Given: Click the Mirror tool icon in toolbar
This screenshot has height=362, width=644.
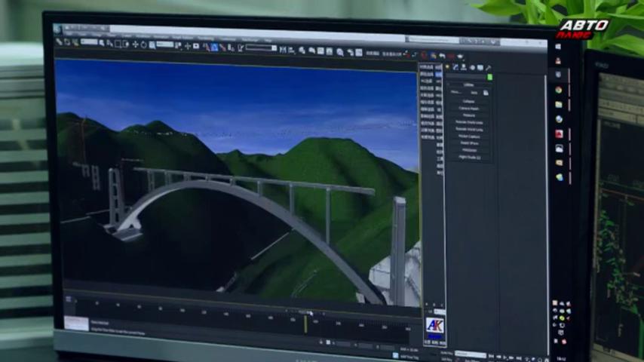Looking at the screenshot, I should click(x=283, y=50).
